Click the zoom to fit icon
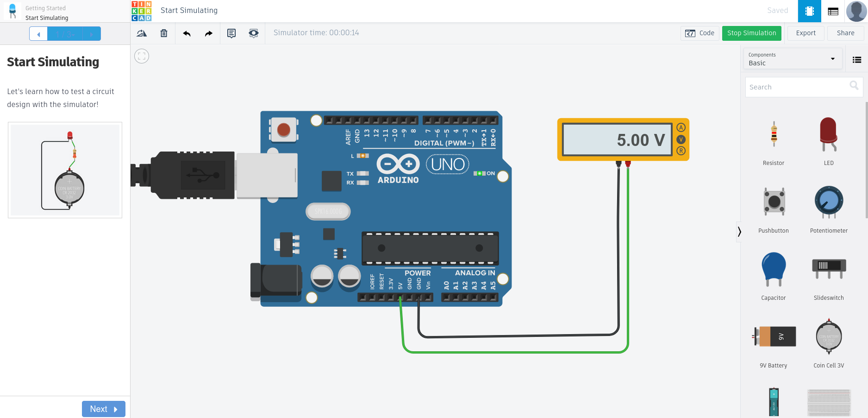The height and width of the screenshot is (418, 868). click(142, 56)
